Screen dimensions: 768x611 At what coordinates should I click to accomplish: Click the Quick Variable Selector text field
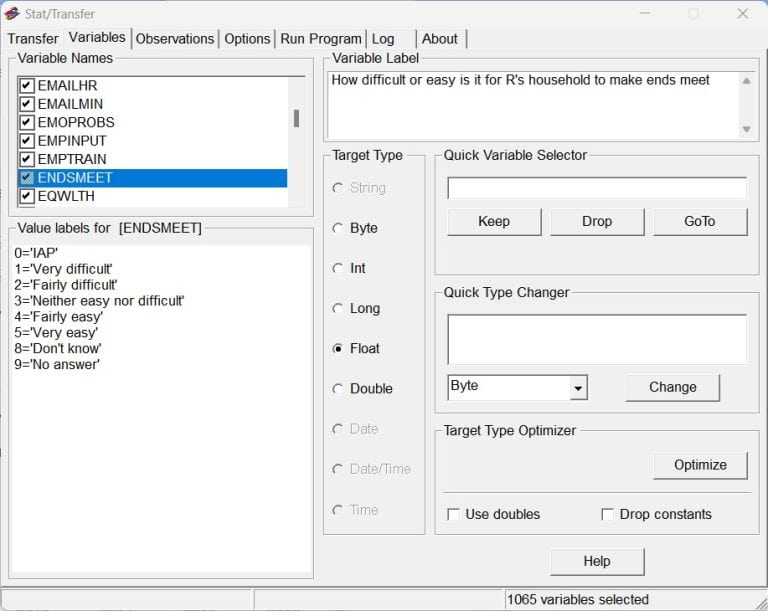coord(596,188)
